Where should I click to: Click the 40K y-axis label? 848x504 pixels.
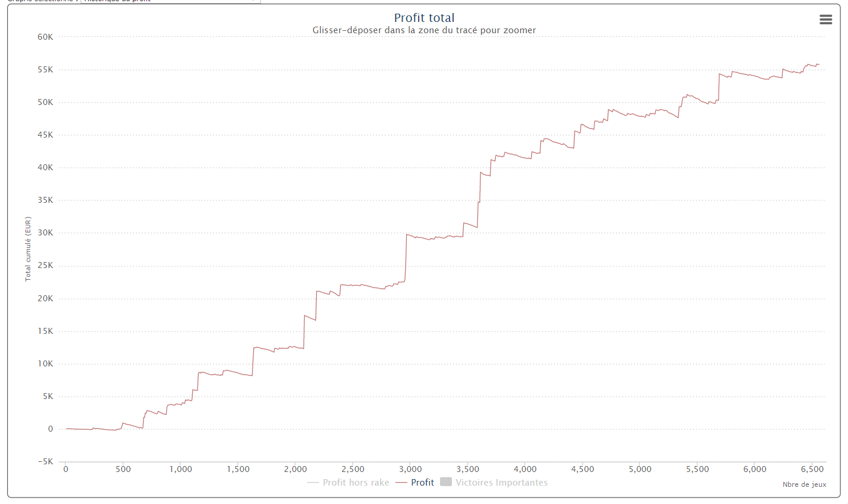click(45, 167)
